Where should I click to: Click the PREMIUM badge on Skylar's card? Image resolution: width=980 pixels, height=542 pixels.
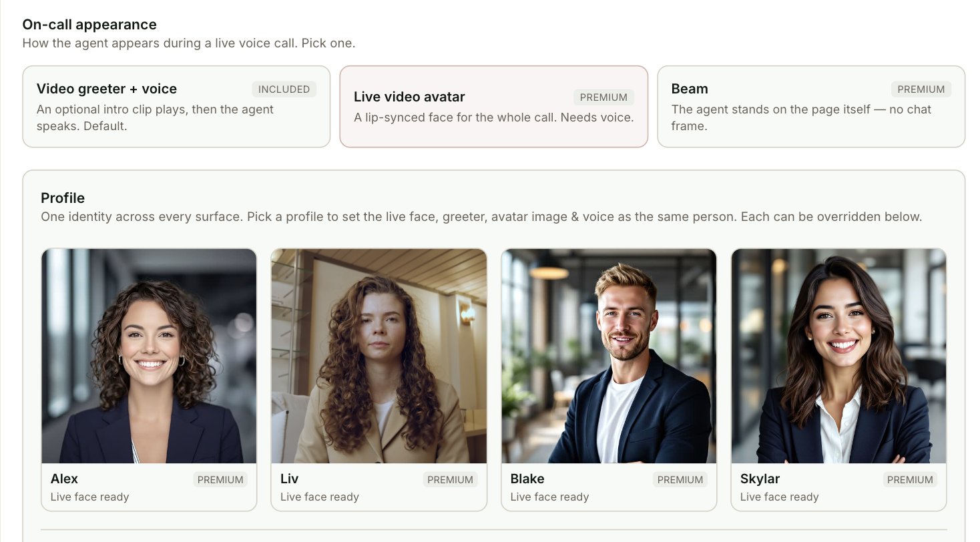[x=910, y=479]
